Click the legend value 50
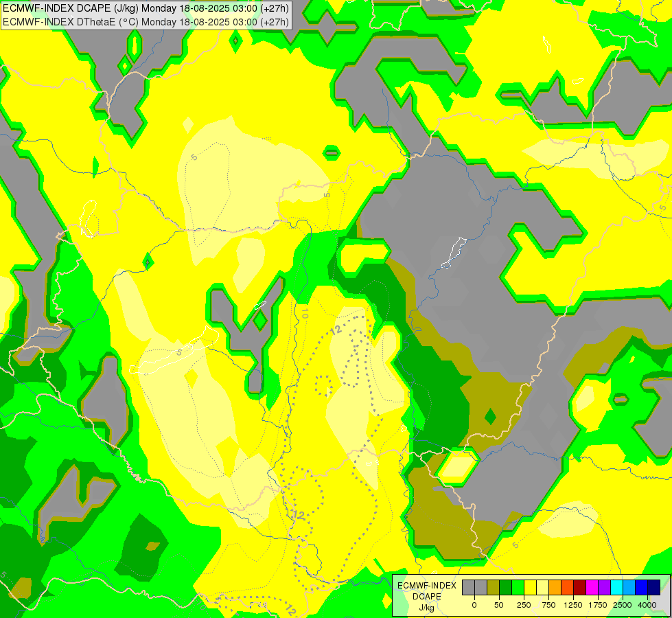 pyautogui.click(x=499, y=605)
